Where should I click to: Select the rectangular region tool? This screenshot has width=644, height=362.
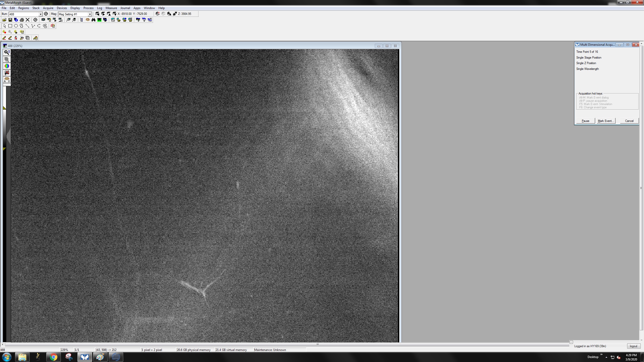(10, 26)
